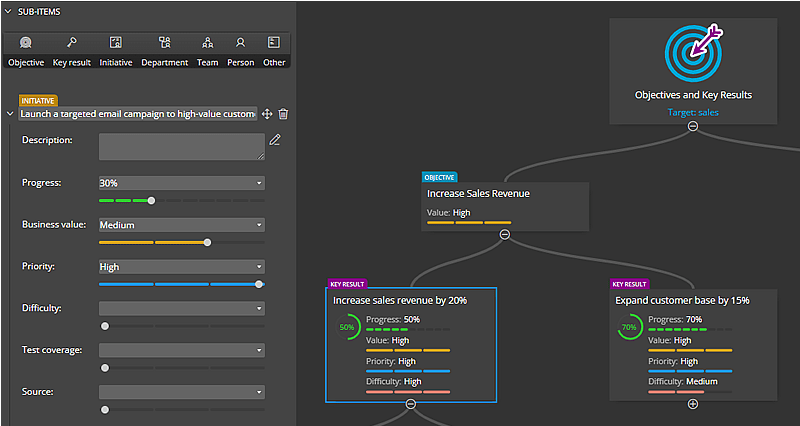This screenshot has height=426, width=800.
Task: Click the INITIATIVE tag label
Action: click(38, 101)
